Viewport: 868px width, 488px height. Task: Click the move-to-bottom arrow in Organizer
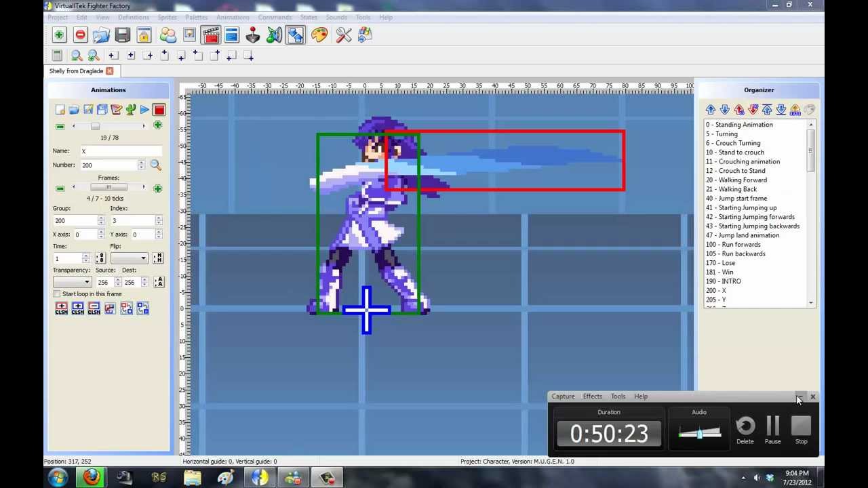click(x=781, y=109)
